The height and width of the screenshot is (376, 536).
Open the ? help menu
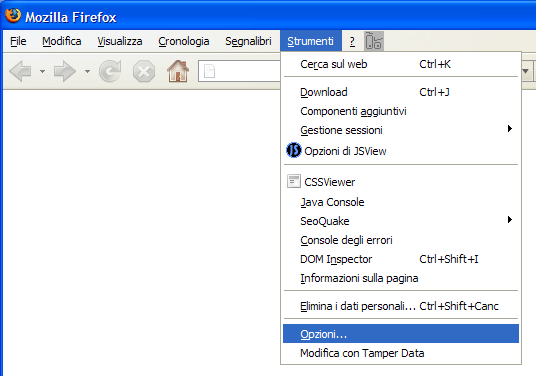coord(352,41)
